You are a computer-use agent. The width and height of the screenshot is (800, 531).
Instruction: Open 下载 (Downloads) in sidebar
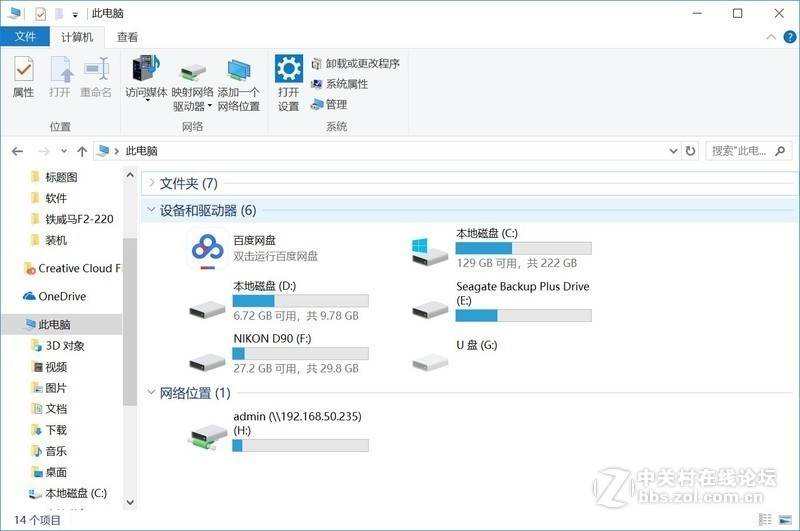click(x=49, y=430)
